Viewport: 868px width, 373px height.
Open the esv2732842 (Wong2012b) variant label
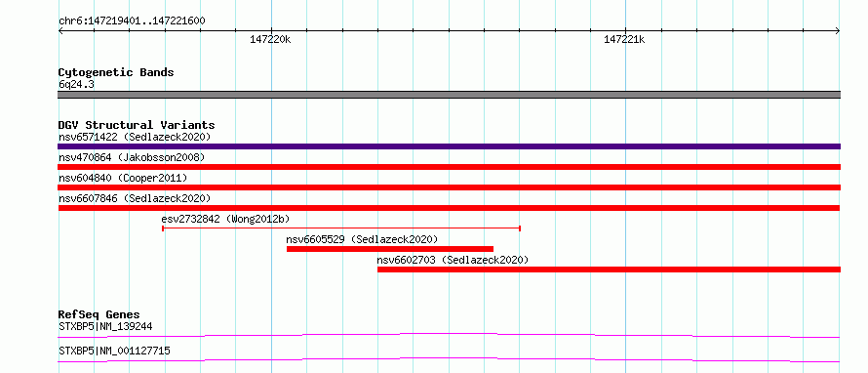(x=225, y=219)
